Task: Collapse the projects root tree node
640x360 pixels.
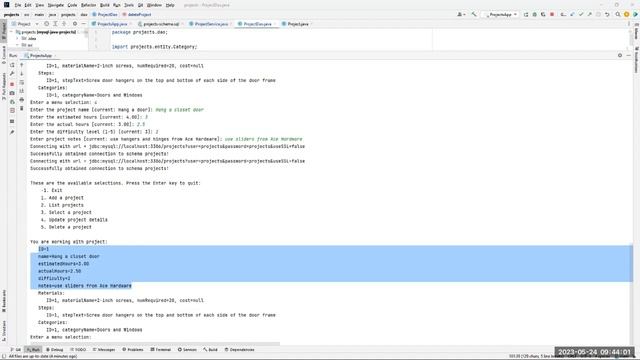Action: pyautogui.click(x=12, y=32)
